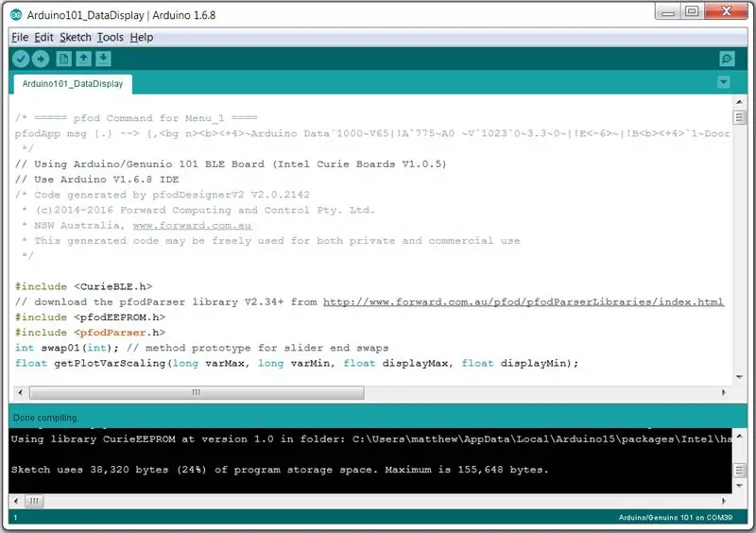Click the 'float getPlotVarScaling' line
The height and width of the screenshot is (533, 756).
tap(297, 363)
